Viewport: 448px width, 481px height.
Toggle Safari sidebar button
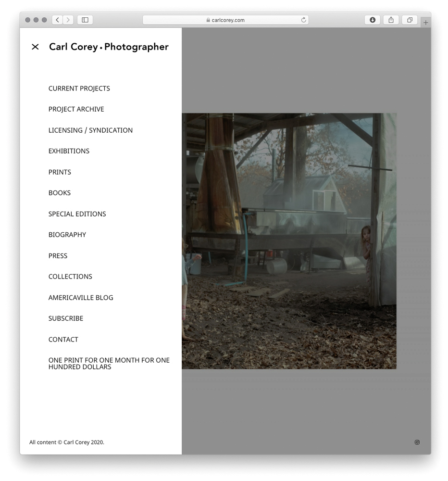(x=85, y=20)
